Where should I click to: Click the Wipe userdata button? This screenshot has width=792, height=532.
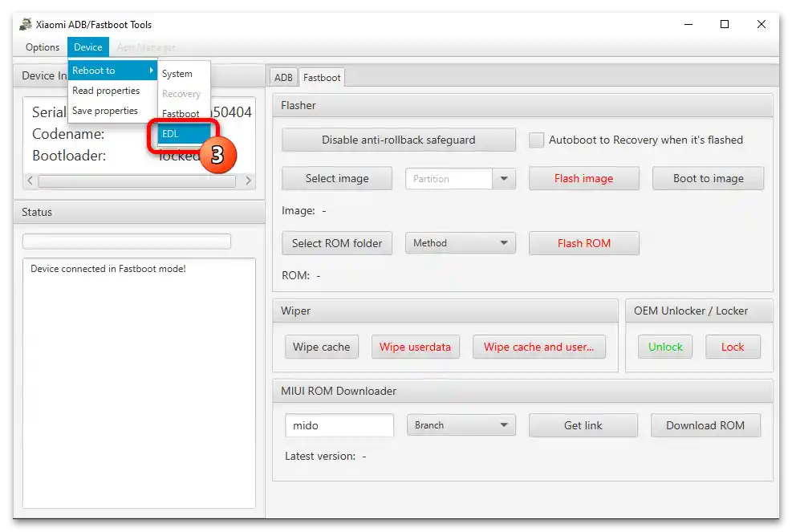pos(415,347)
